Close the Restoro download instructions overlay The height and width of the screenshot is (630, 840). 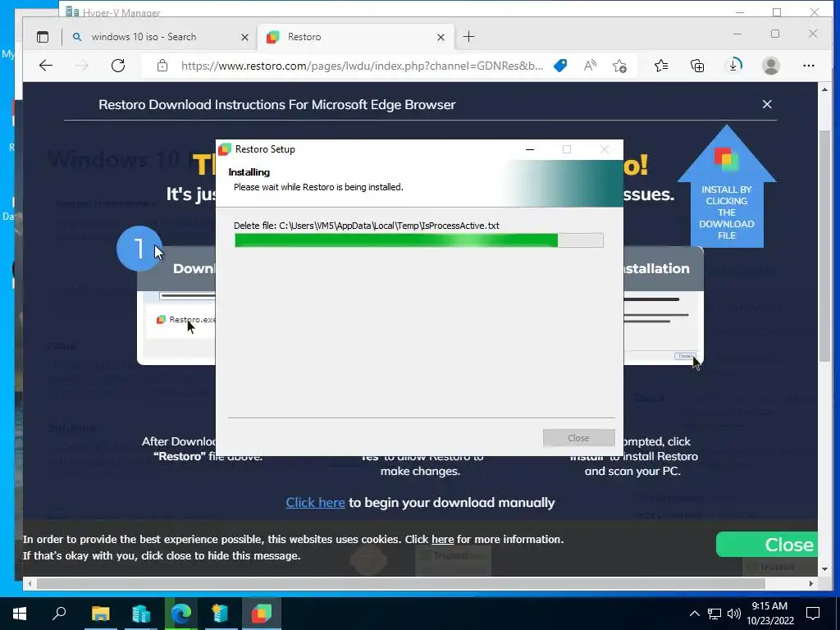767,104
